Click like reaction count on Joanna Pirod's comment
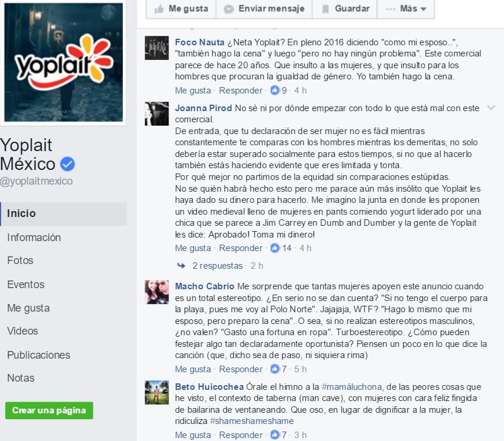Image resolution: width=504 pixels, height=441 pixels. click(287, 248)
